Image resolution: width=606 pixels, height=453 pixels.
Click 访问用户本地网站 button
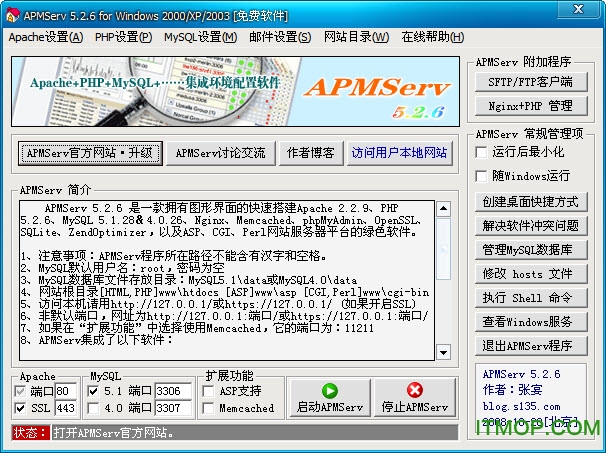399,153
